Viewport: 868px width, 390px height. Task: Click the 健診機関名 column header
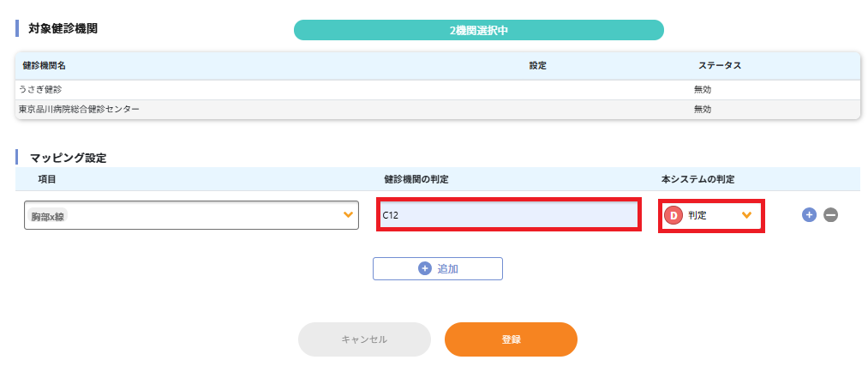click(45, 66)
